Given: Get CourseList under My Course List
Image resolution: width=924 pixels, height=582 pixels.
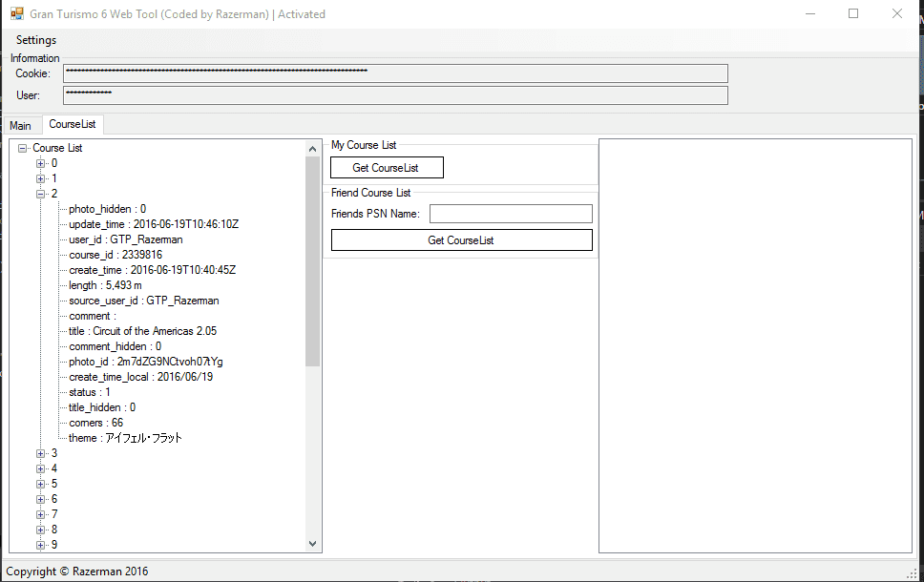Looking at the screenshot, I should 387,168.
